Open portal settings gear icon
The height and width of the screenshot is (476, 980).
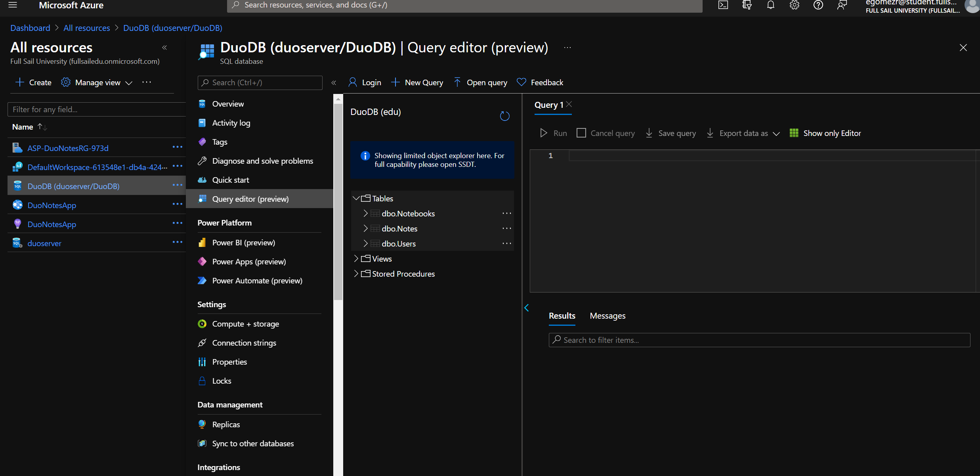[x=794, y=5]
